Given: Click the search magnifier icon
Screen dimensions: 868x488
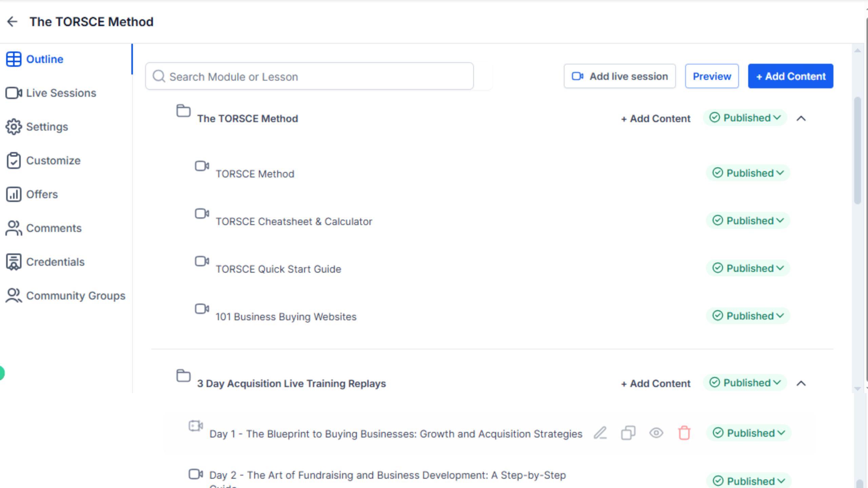Looking at the screenshot, I should [x=159, y=76].
